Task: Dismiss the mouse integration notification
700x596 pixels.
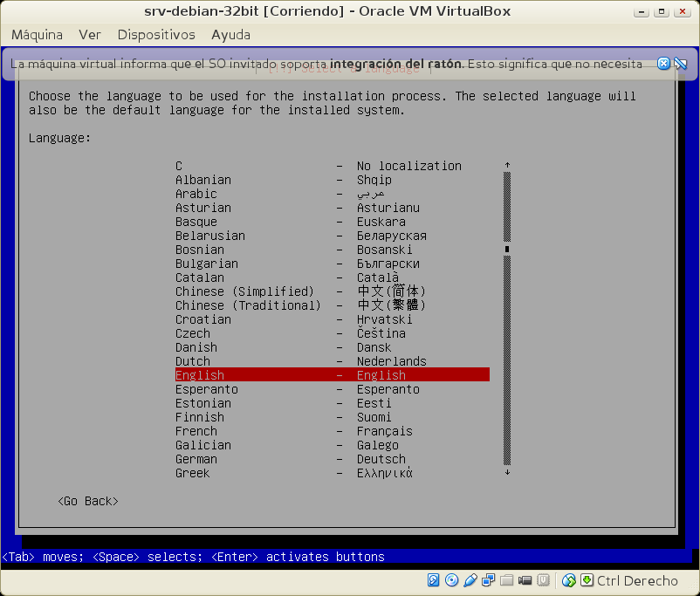Action: coord(664,64)
